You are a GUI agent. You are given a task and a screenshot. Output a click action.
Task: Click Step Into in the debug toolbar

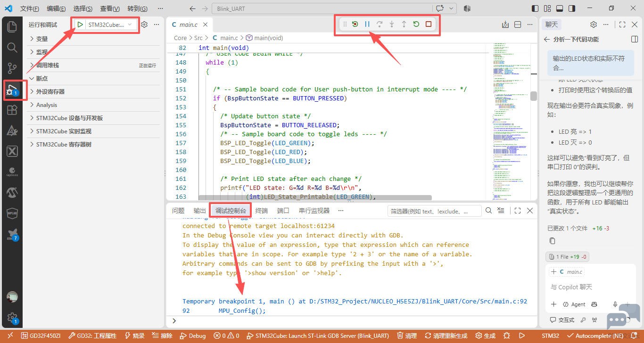392,24
